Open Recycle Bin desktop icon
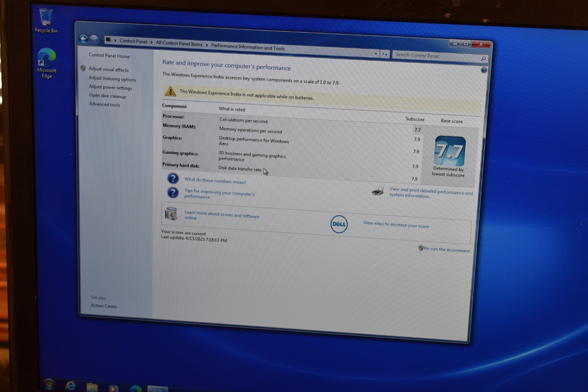The height and width of the screenshot is (392, 588). click(46, 21)
